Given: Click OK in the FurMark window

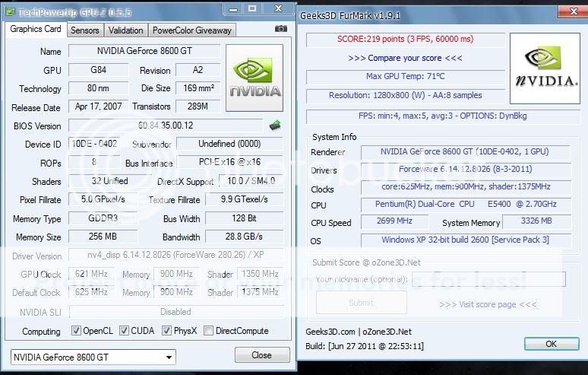Looking at the screenshot, I should (552, 344).
